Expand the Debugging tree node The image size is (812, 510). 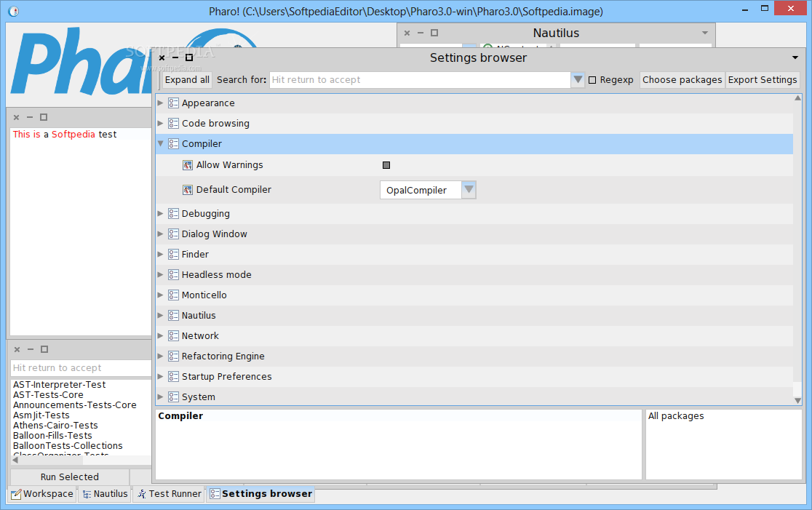click(161, 213)
